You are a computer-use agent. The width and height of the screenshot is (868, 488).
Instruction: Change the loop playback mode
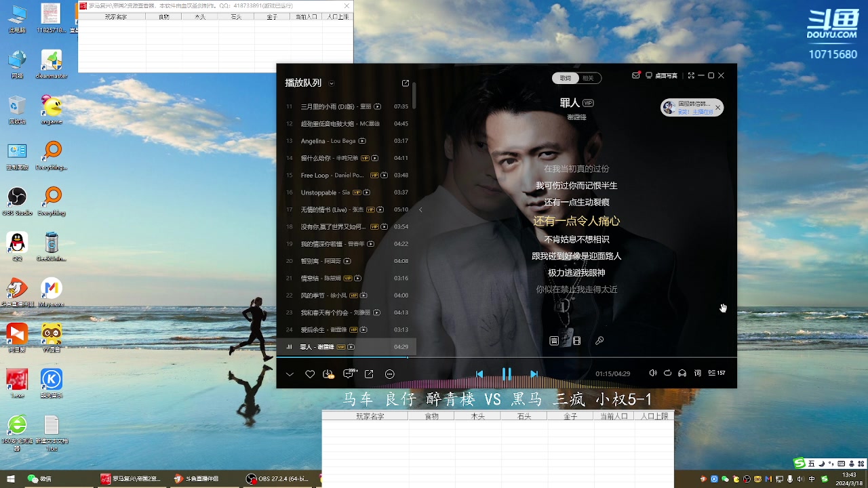click(x=667, y=373)
